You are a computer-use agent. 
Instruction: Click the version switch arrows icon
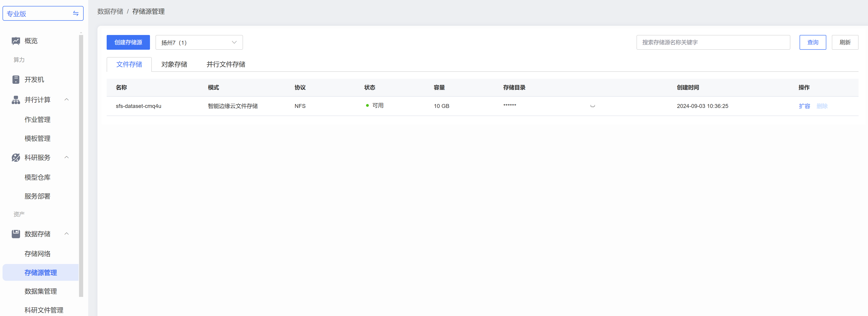tap(76, 13)
